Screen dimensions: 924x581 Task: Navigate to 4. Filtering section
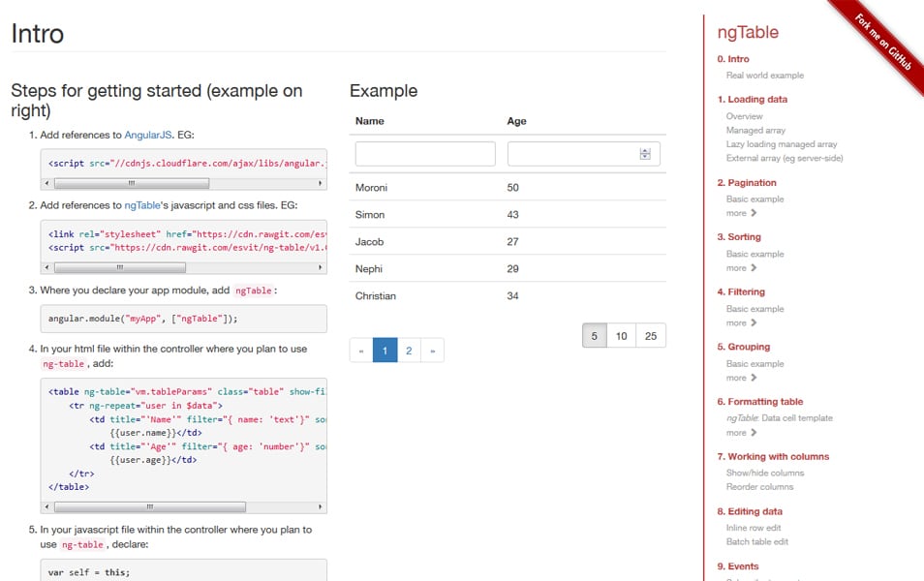click(741, 291)
